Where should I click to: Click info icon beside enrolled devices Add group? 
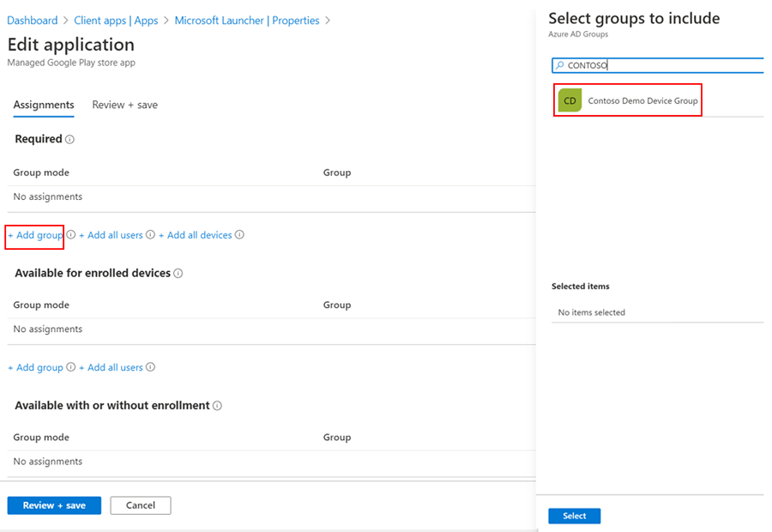click(x=71, y=367)
